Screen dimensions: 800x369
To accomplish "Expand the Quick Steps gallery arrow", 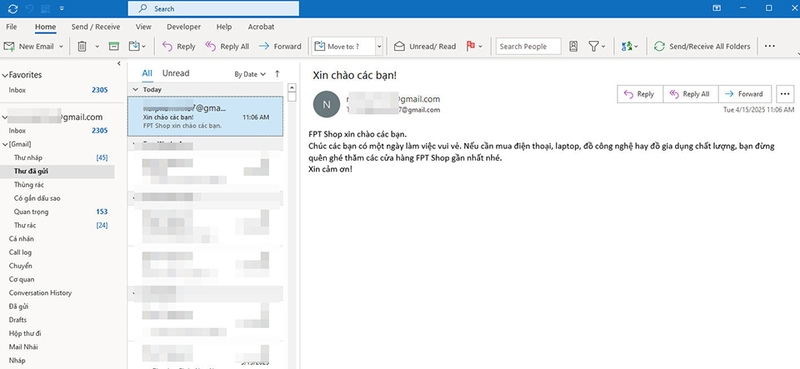I will [x=379, y=46].
